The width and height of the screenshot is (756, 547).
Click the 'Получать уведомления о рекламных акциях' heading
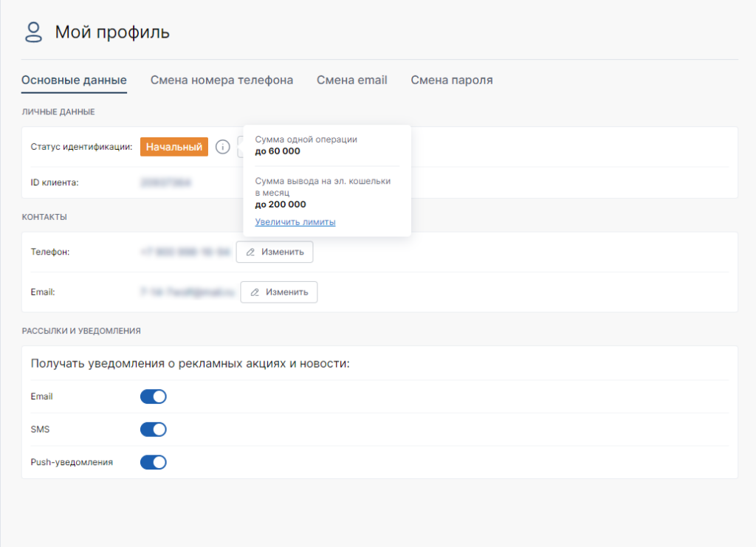point(190,363)
